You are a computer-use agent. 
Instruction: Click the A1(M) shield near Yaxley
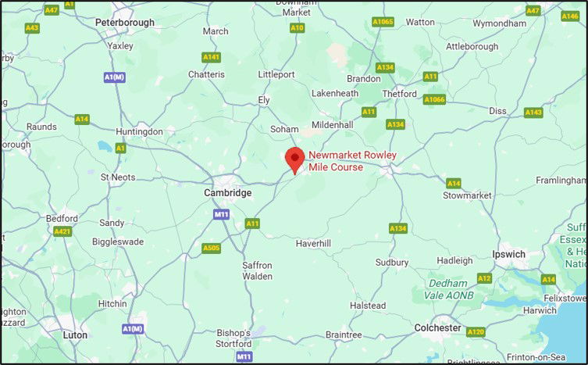click(114, 77)
